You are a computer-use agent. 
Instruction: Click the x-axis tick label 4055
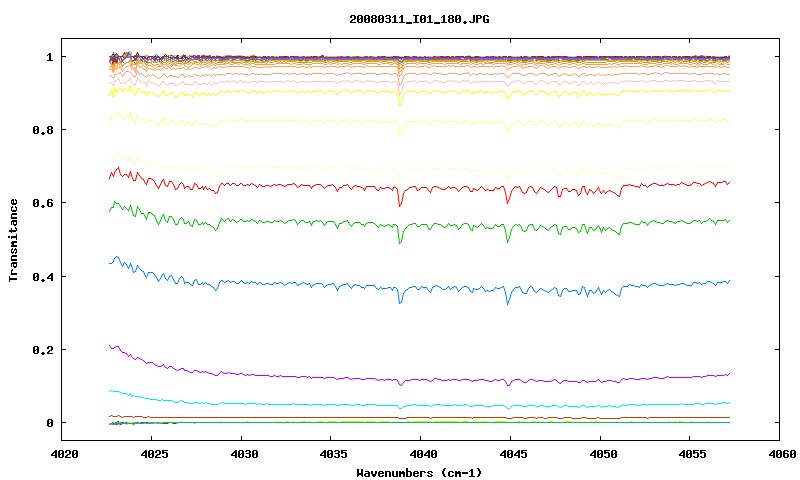[x=692, y=454]
